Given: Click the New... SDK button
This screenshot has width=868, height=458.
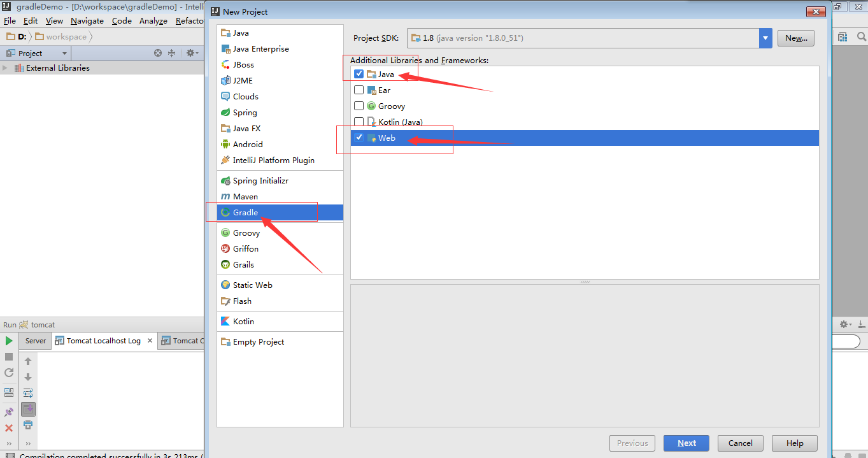Looking at the screenshot, I should [x=795, y=38].
